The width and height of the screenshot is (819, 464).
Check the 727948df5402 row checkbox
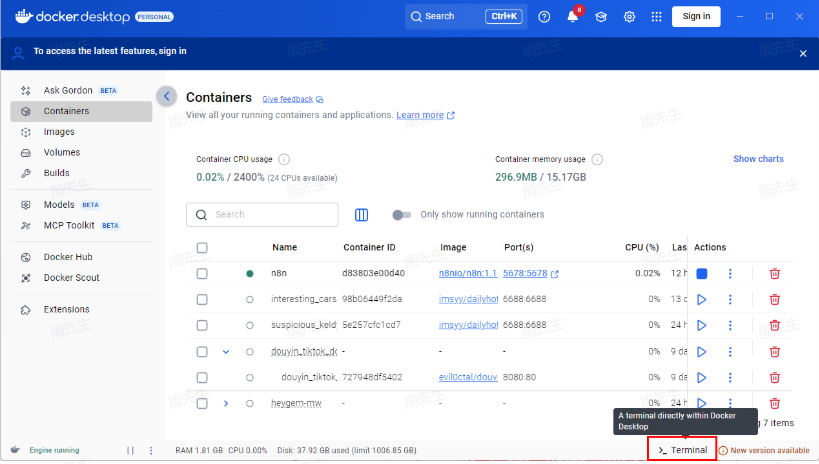pyautogui.click(x=202, y=377)
